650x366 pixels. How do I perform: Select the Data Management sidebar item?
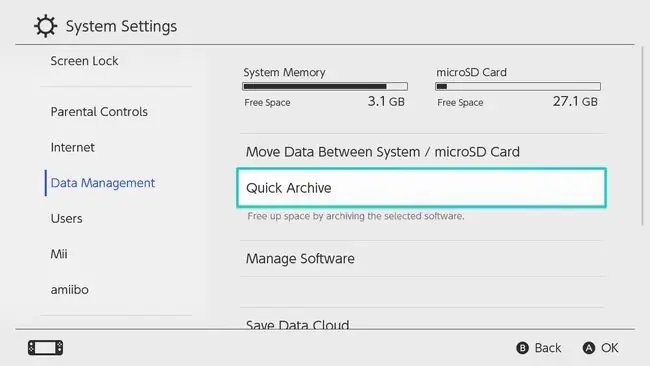(x=102, y=183)
